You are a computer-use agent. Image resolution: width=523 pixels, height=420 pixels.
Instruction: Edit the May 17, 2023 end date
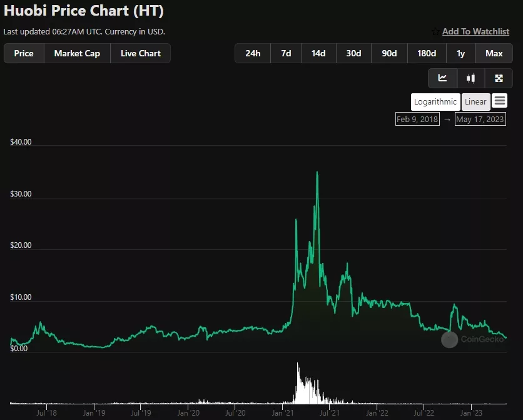(x=480, y=119)
